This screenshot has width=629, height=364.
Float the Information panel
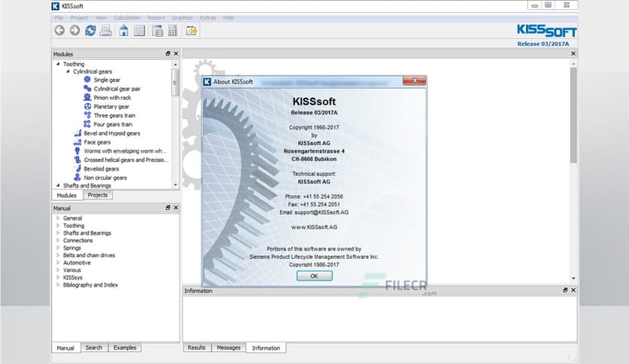[x=565, y=290]
